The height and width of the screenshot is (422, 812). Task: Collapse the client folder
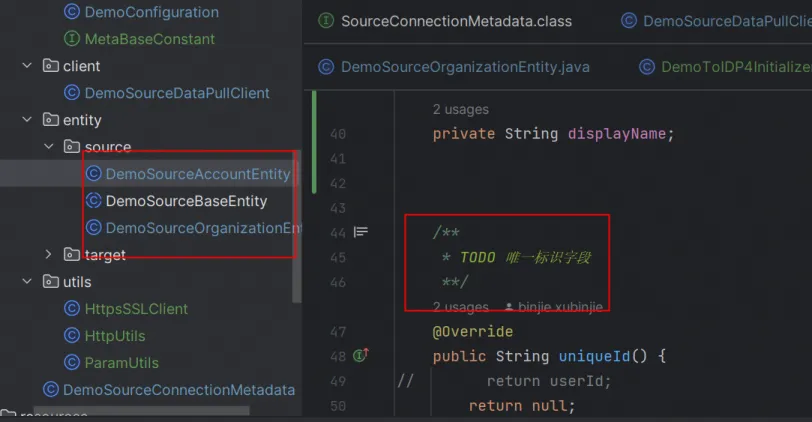point(27,66)
